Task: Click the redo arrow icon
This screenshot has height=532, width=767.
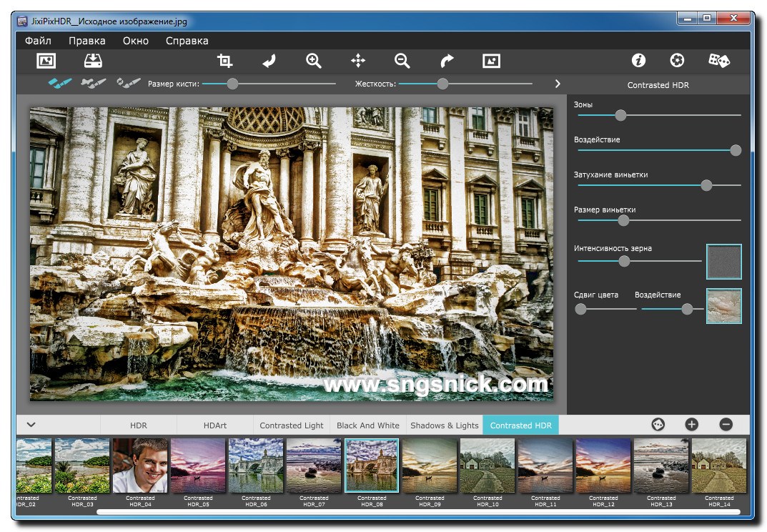Action: (447, 61)
